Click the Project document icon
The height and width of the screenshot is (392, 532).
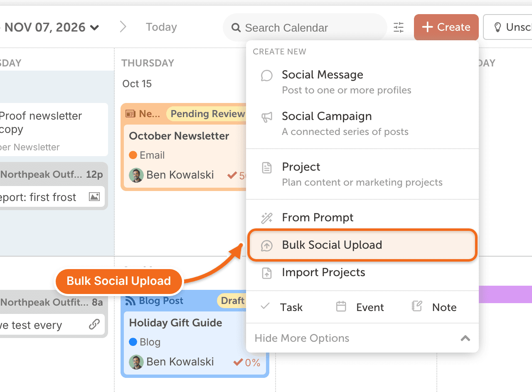click(266, 168)
